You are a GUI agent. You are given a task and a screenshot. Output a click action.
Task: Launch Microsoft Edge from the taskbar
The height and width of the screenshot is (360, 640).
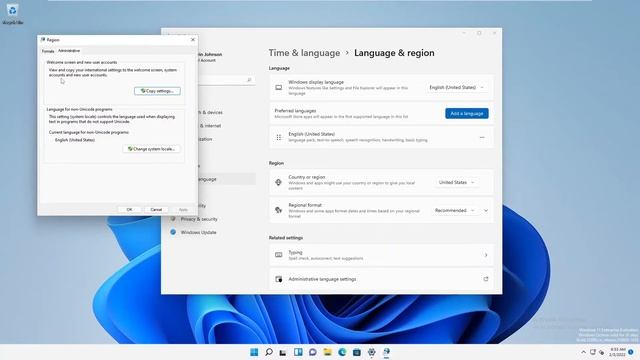point(342,352)
